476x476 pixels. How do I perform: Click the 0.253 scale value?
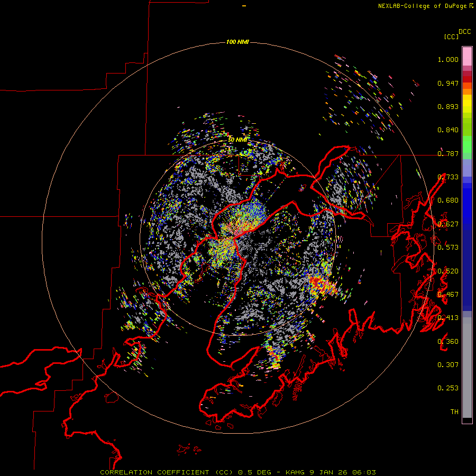click(448, 388)
